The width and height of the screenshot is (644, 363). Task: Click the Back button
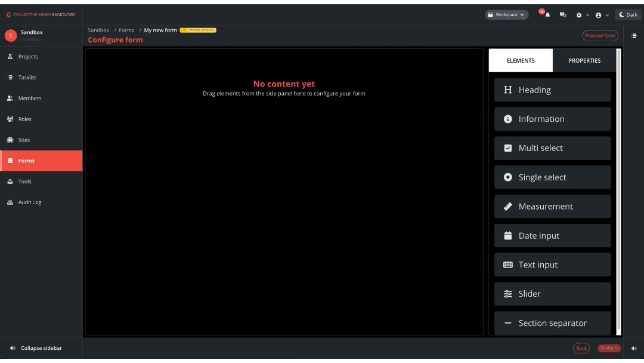[x=581, y=348]
